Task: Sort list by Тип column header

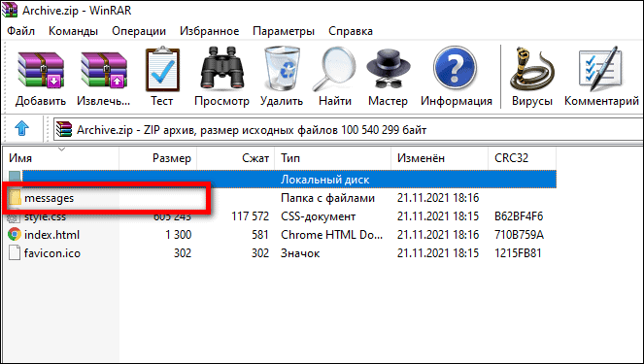Action: [x=332, y=158]
